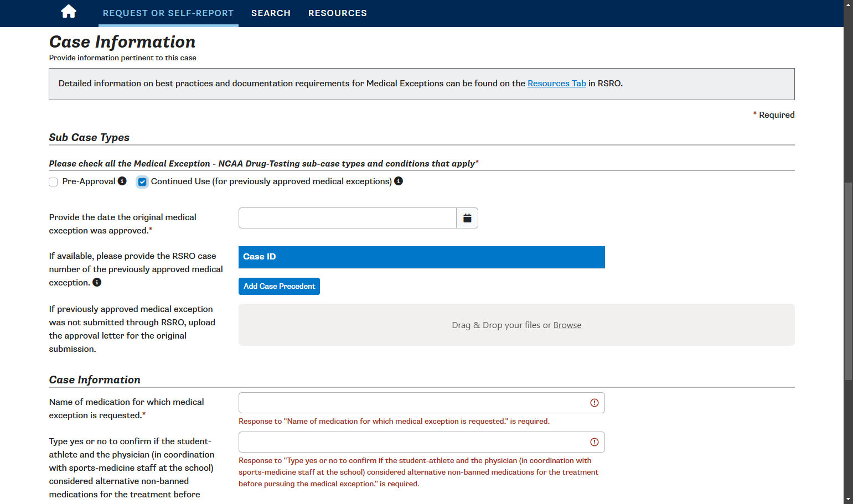Open the Resources menu

(338, 13)
